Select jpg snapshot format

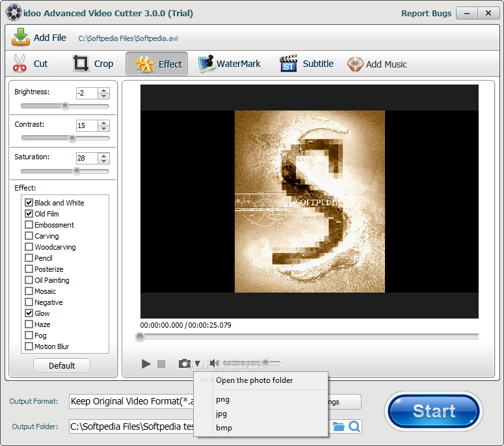pyautogui.click(x=261, y=413)
